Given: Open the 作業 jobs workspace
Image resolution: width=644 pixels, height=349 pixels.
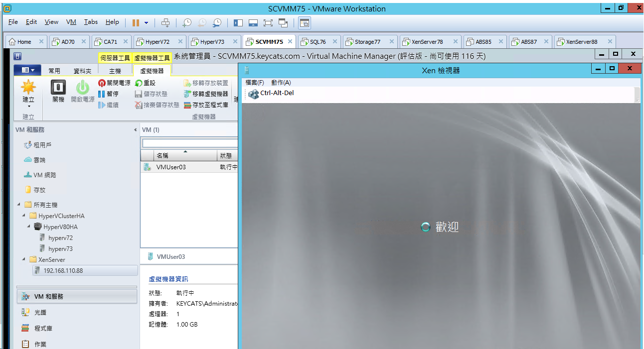Looking at the screenshot, I should pos(77,344).
